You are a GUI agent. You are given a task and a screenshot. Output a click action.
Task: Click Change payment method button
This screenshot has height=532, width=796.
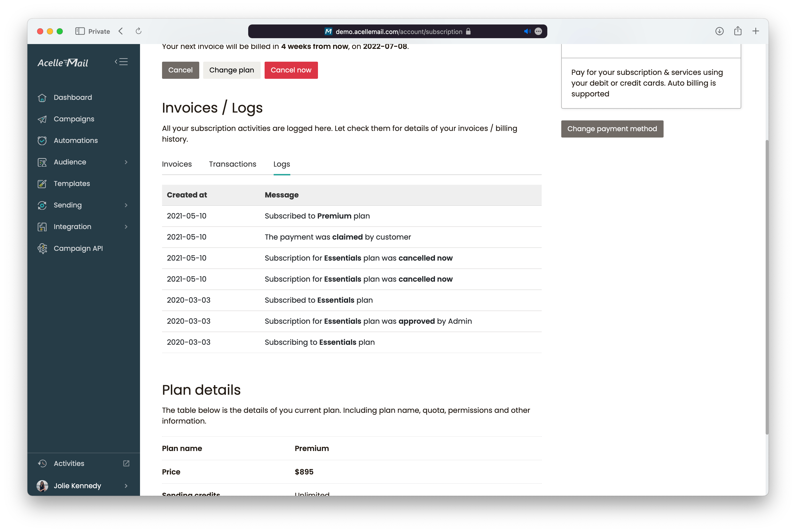click(612, 129)
